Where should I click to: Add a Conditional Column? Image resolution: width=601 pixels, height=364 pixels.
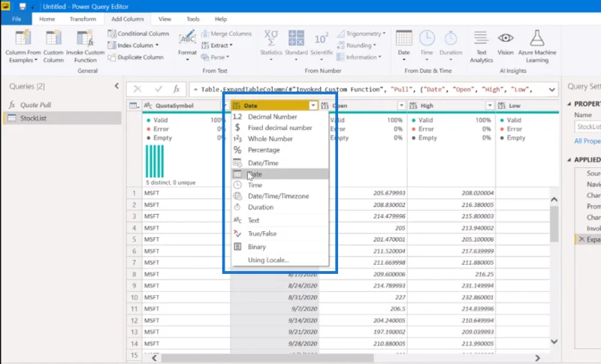coord(138,34)
